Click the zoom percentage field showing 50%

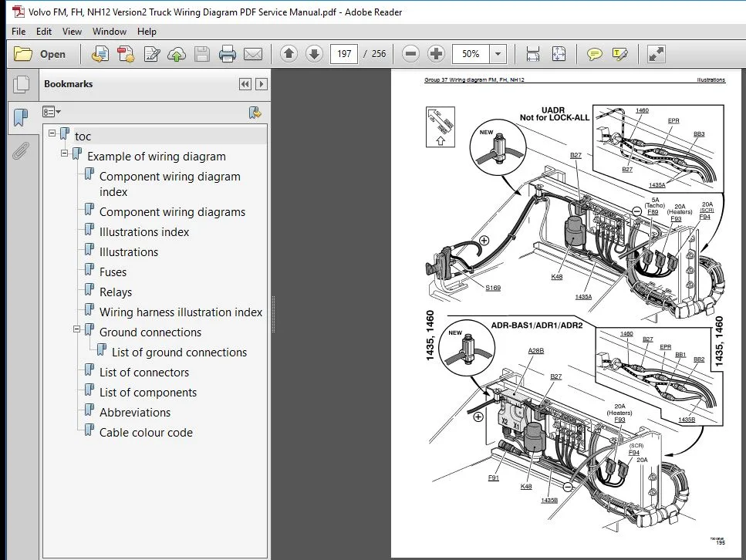pos(471,54)
